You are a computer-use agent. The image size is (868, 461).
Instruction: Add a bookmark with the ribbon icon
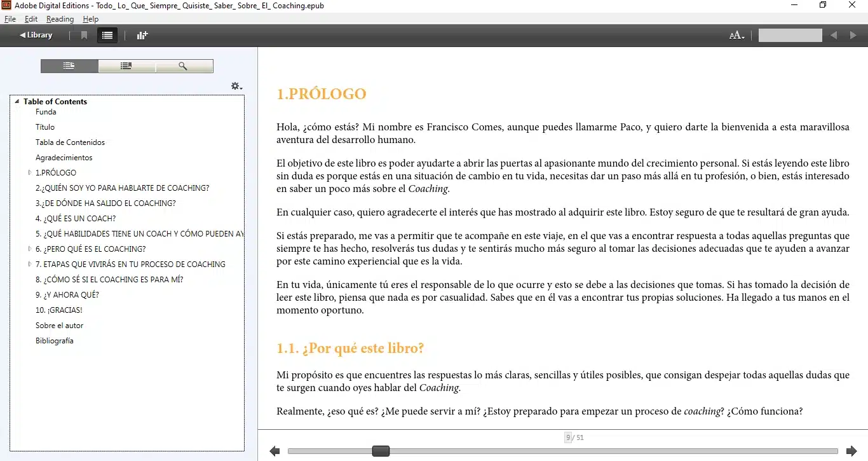point(84,36)
